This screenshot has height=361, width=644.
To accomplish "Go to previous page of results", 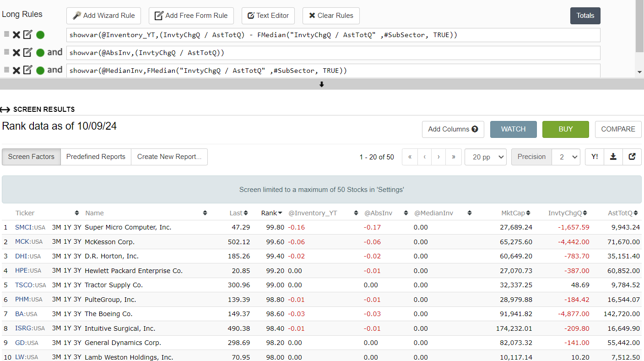I will [x=425, y=157].
